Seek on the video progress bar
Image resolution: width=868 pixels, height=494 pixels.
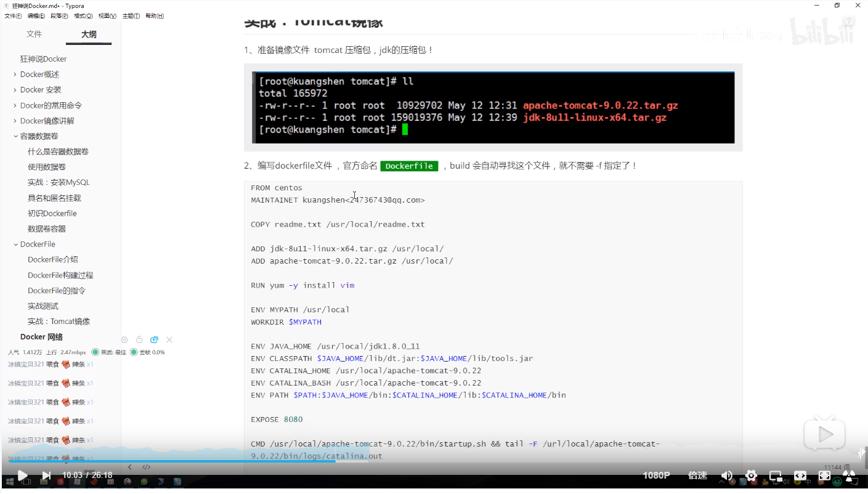click(434, 461)
